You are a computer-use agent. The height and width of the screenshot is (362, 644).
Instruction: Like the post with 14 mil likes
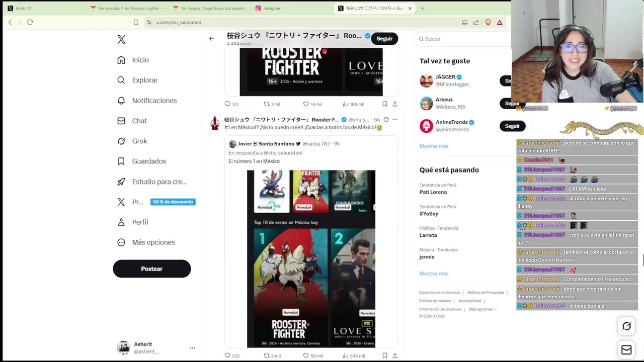(x=312, y=104)
